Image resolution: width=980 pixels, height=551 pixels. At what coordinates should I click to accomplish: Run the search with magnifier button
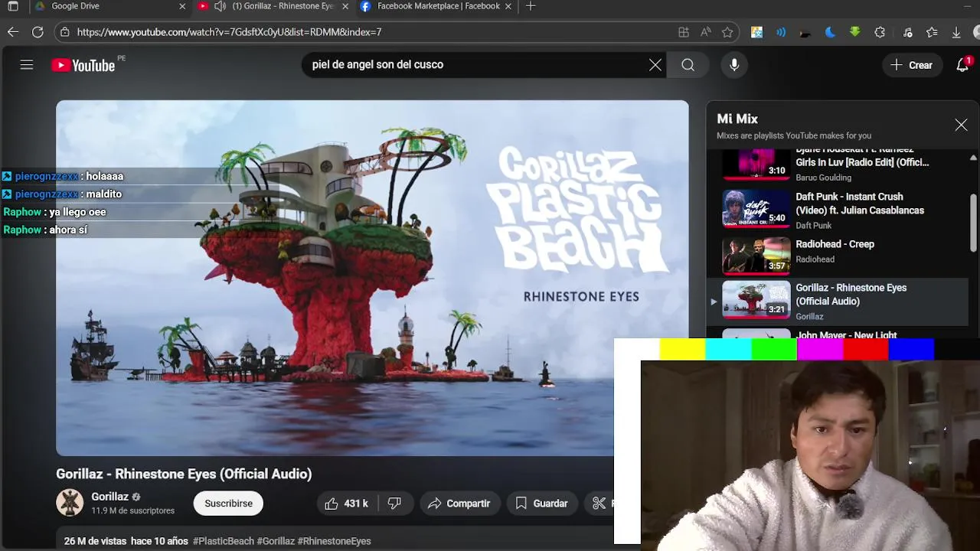click(688, 65)
